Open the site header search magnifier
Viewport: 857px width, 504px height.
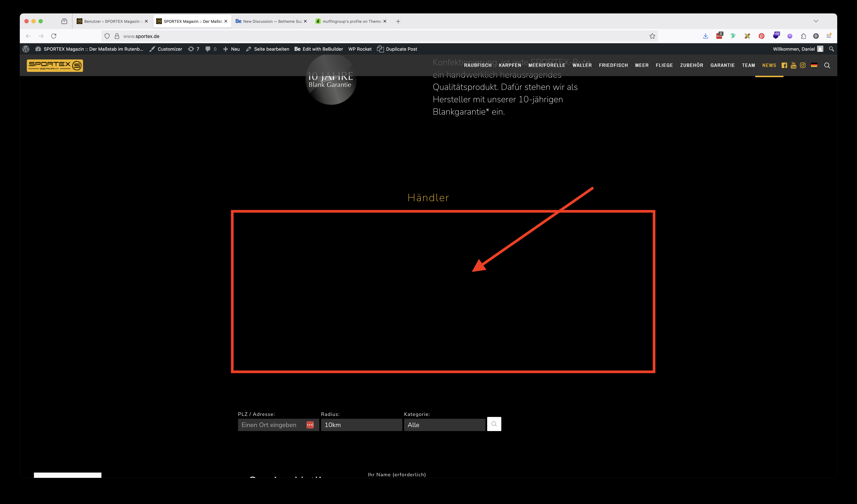(827, 65)
